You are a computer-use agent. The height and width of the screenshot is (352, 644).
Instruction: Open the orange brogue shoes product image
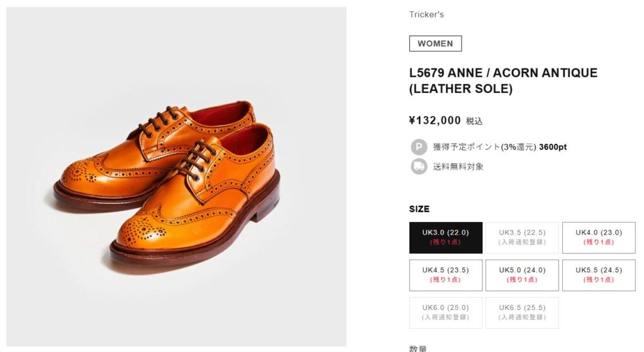tap(176, 176)
